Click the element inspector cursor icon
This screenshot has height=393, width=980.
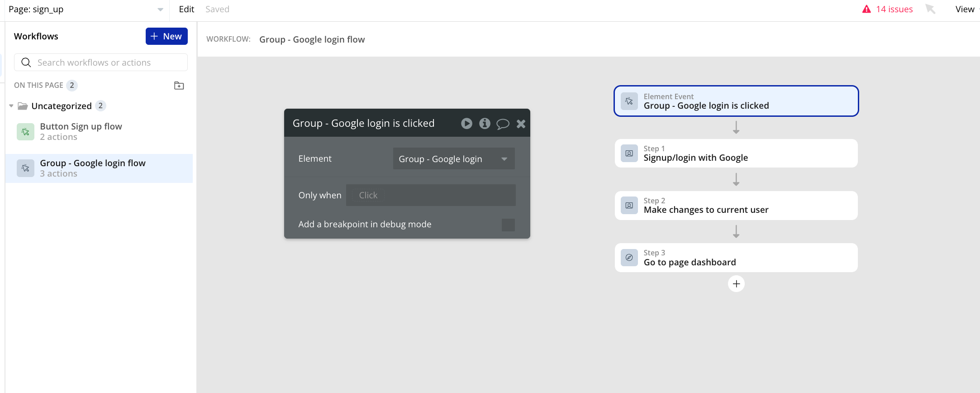pos(930,9)
